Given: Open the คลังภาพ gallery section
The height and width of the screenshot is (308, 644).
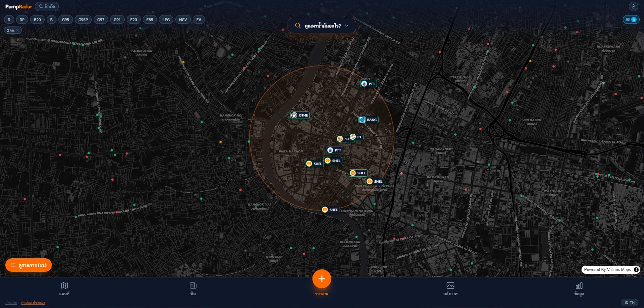Looking at the screenshot, I should point(450,288).
